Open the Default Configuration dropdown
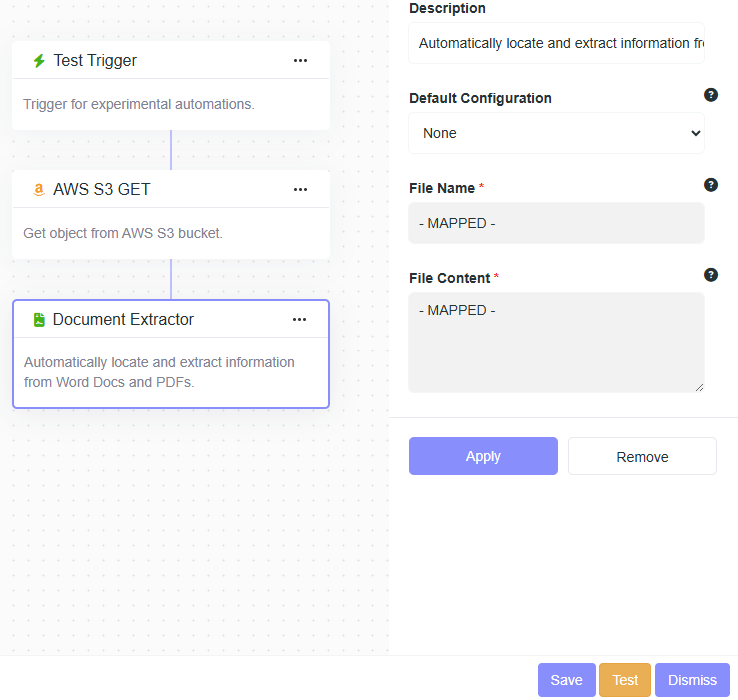Screen dimensions: 738x700 point(556,133)
